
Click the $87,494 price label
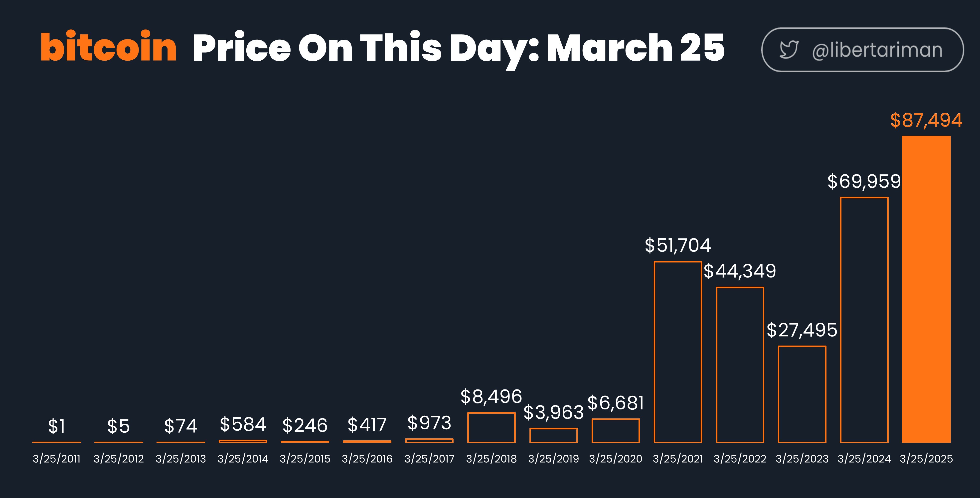pos(926,120)
